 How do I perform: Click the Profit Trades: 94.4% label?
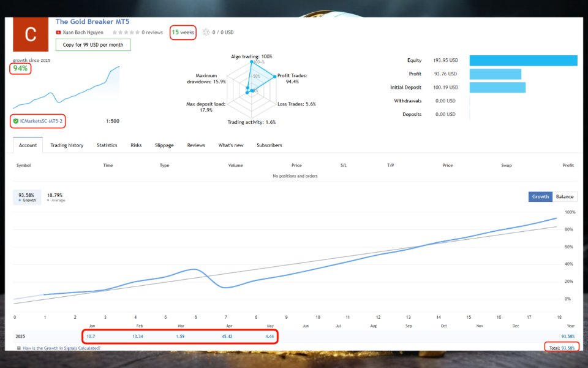(x=292, y=79)
